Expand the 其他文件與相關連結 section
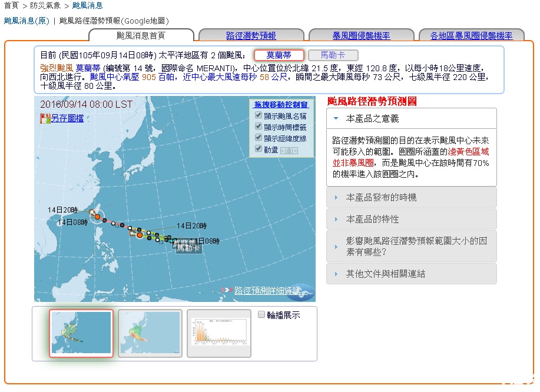The height and width of the screenshot is (392, 540). click(411, 274)
